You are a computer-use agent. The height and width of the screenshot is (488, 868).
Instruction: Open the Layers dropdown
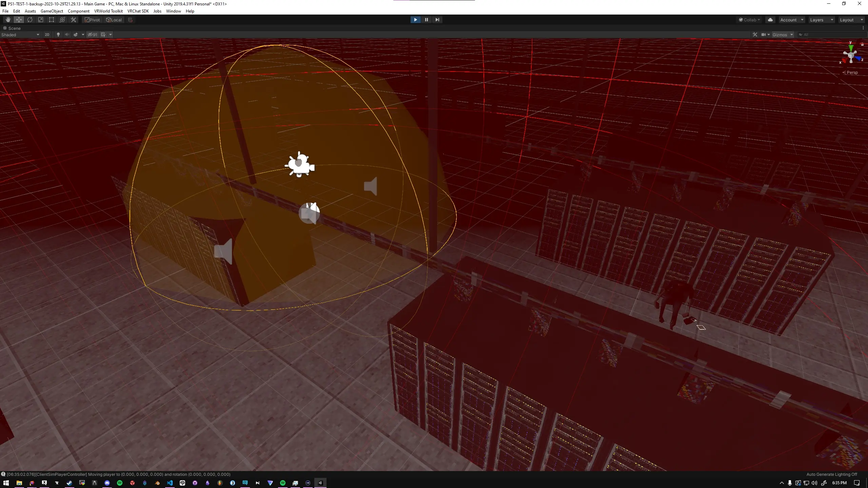(x=821, y=20)
